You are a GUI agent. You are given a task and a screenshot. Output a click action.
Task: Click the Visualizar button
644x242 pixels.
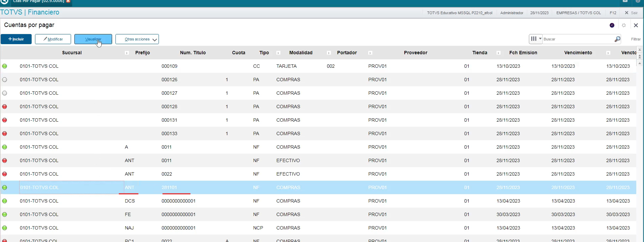(93, 39)
